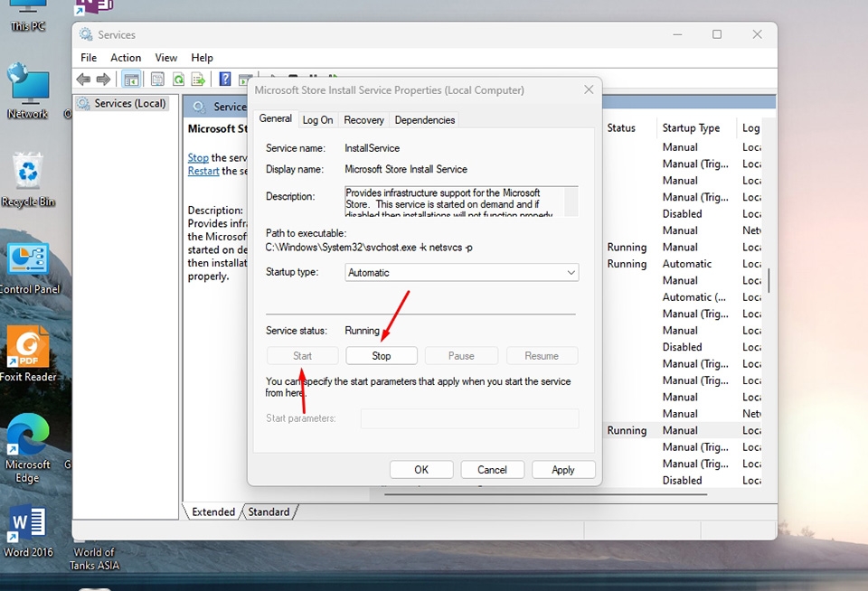
Task: Select the General tab
Action: pos(275,118)
